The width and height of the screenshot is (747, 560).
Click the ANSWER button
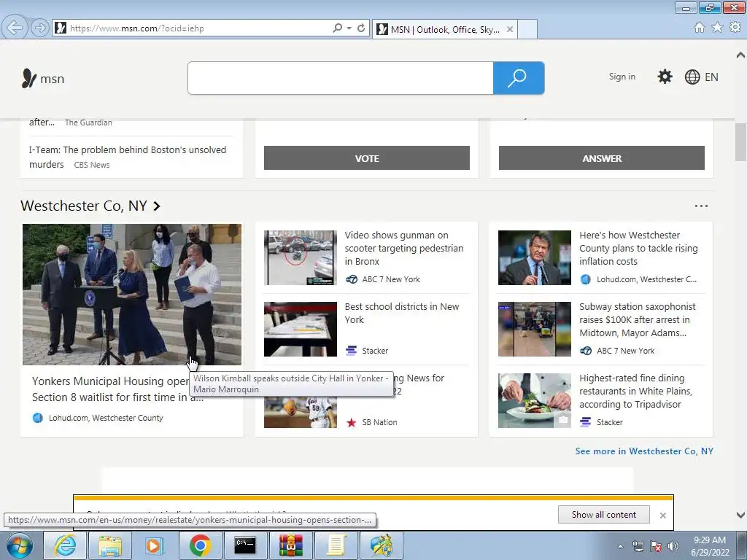tap(602, 158)
